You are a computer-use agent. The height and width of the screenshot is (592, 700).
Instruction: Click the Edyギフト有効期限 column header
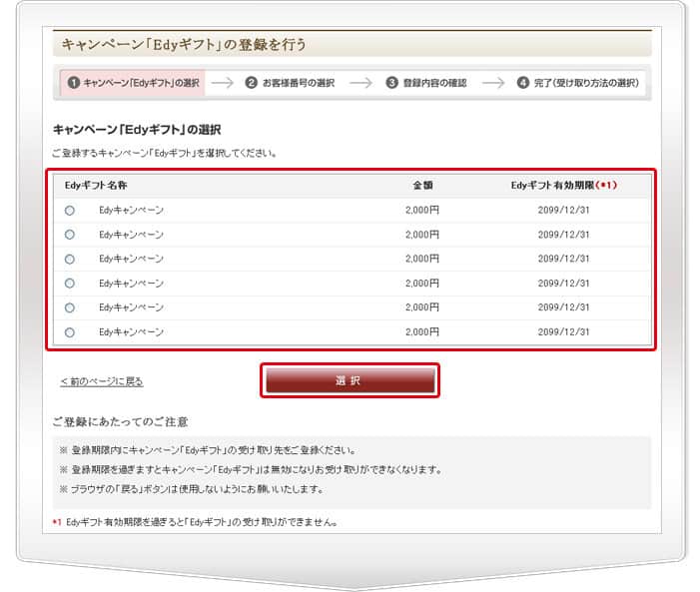tap(563, 186)
